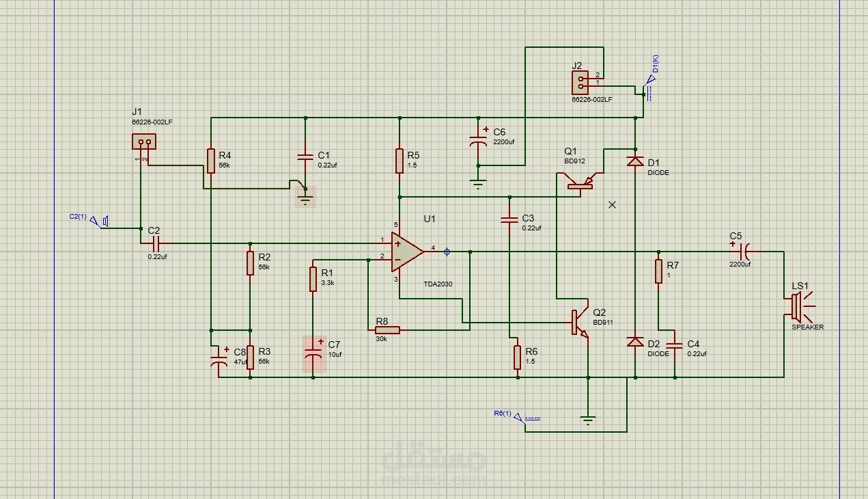
Task: Click the 10uf value of C7
Action: pyautogui.click(x=335, y=355)
